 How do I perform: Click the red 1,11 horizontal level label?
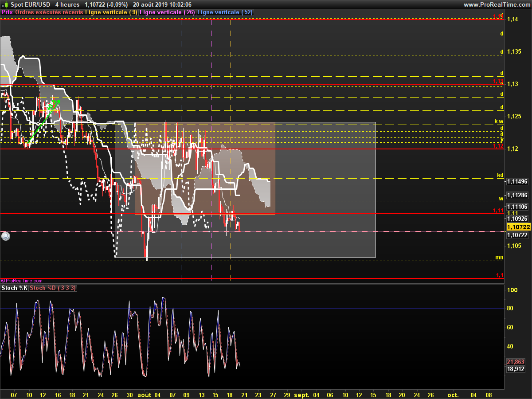(498, 211)
